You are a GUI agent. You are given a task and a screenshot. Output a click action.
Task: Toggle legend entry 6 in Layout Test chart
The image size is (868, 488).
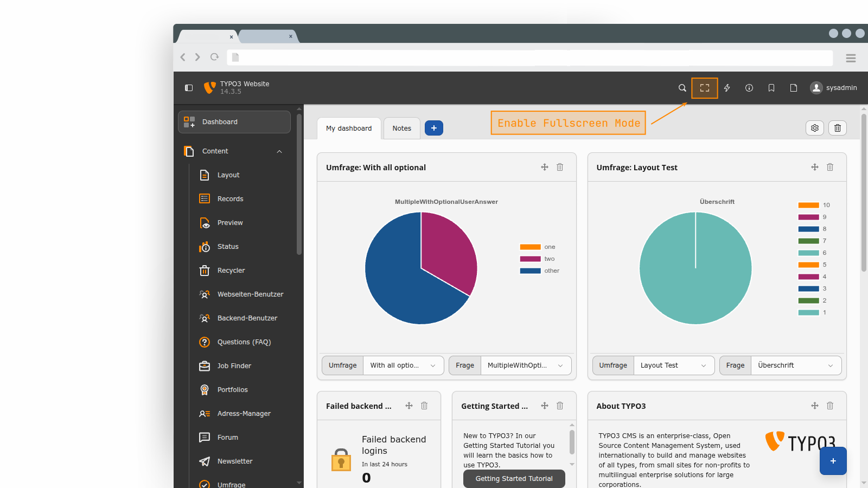pos(813,253)
